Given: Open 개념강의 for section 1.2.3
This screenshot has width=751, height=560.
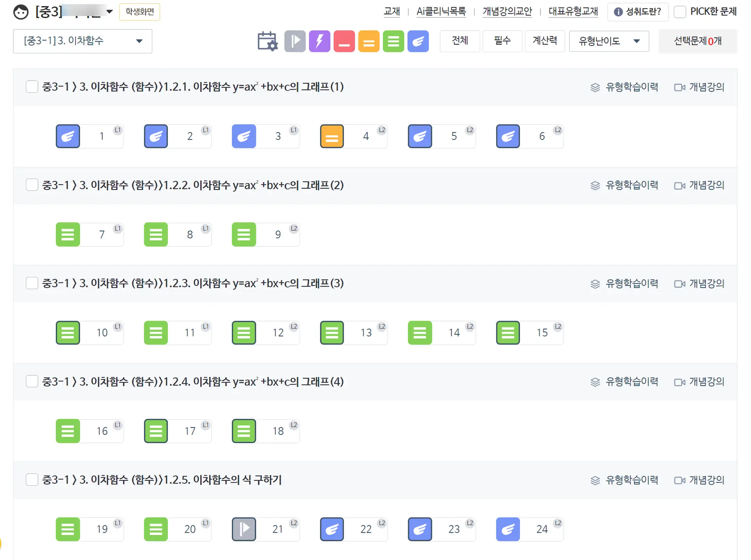Looking at the screenshot, I should pos(700,284).
